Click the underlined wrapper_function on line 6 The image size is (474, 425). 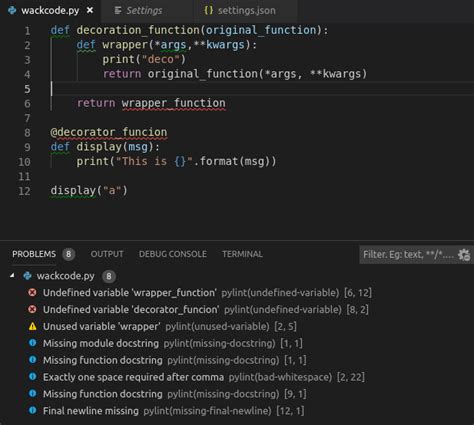173,103
